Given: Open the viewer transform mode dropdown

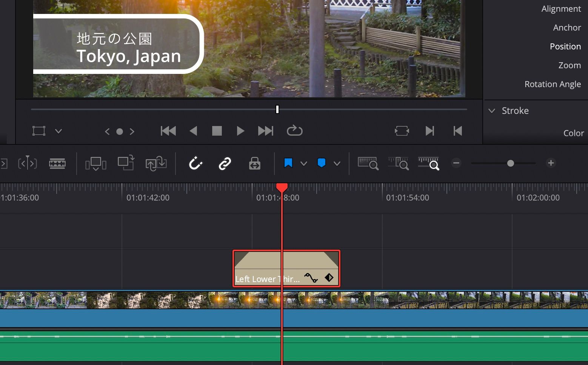Looking at the screenshot, I should [58, 131].
